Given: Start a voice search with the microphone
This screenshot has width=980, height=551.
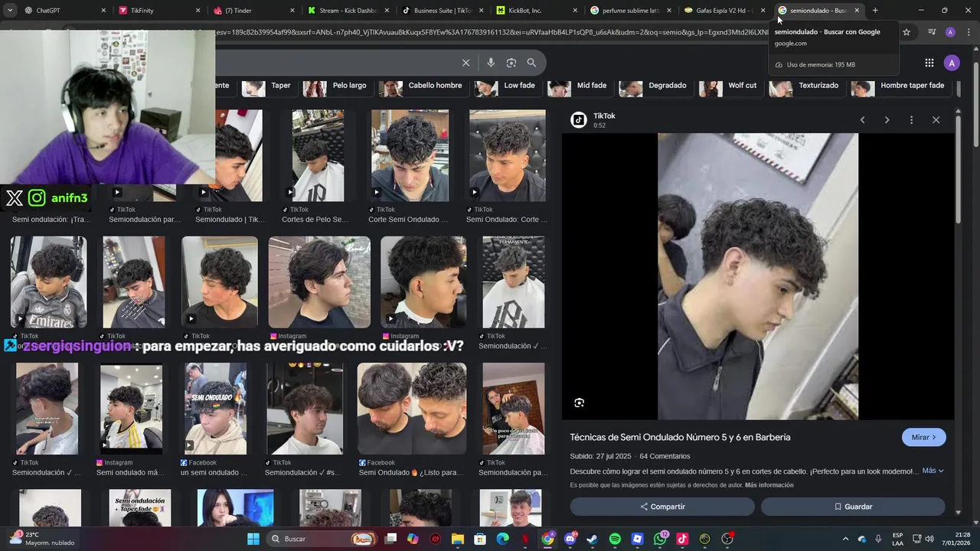Looking at the screenshot, I should point(491,63).
